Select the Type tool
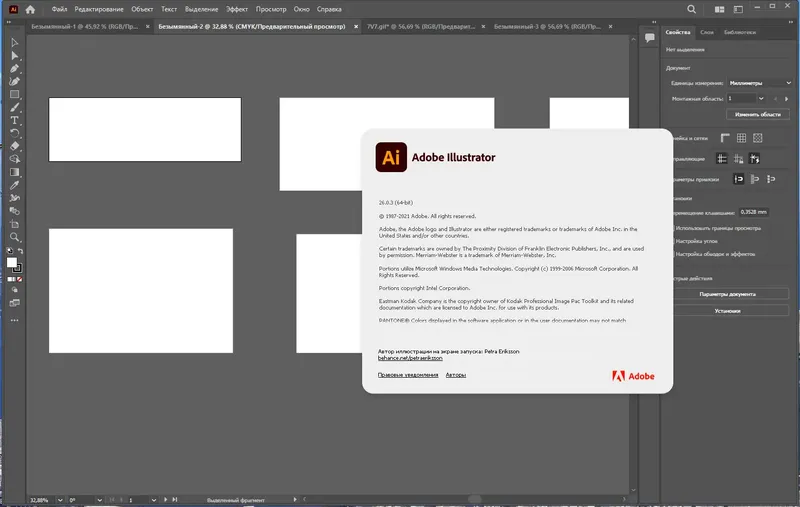This screenshot has height=507, width=800. point(14,120)
